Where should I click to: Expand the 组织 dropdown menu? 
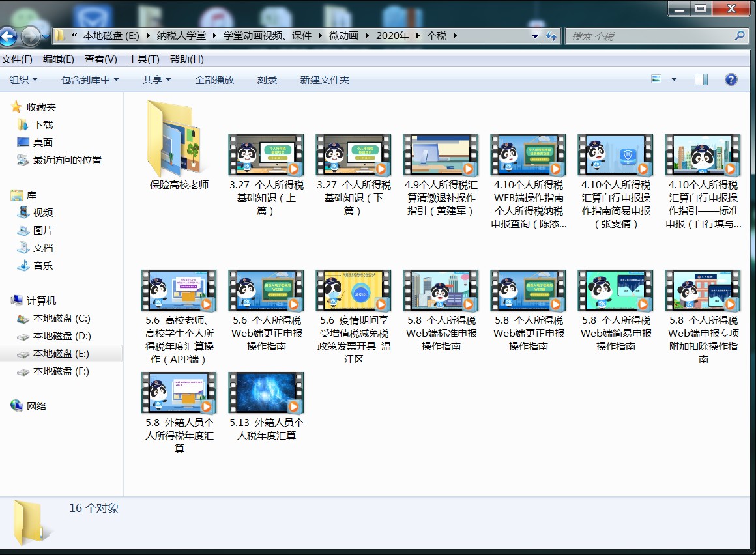pos(23,79)
